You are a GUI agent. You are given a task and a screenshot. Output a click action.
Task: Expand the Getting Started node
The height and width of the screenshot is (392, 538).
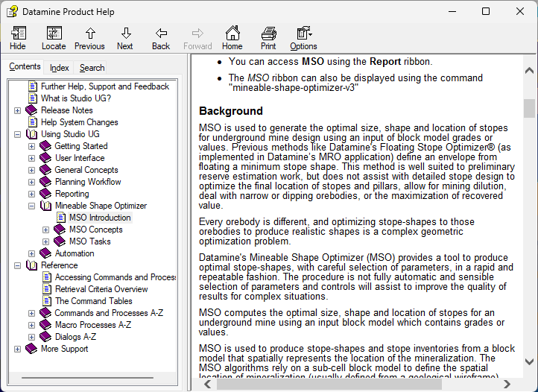click(x=31, y=146)
